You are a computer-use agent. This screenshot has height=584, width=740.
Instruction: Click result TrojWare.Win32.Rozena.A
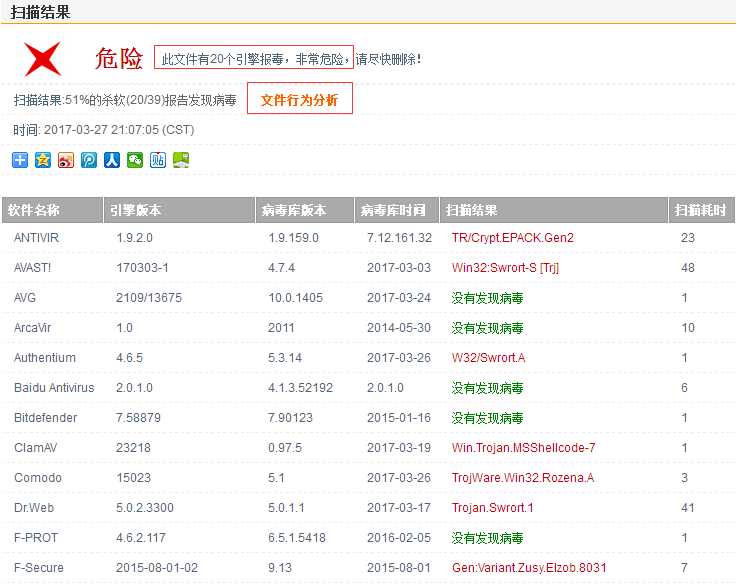(x=522, y=478)
